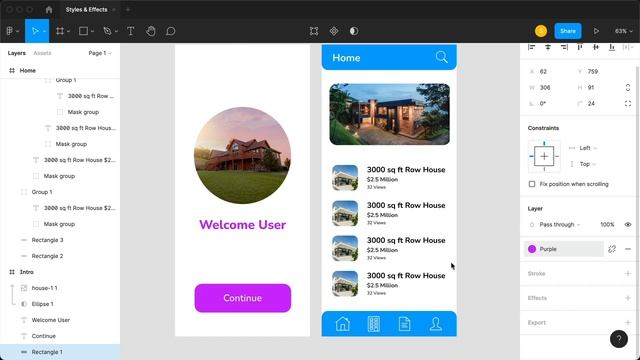Click the Continue button on canvas

242,298
